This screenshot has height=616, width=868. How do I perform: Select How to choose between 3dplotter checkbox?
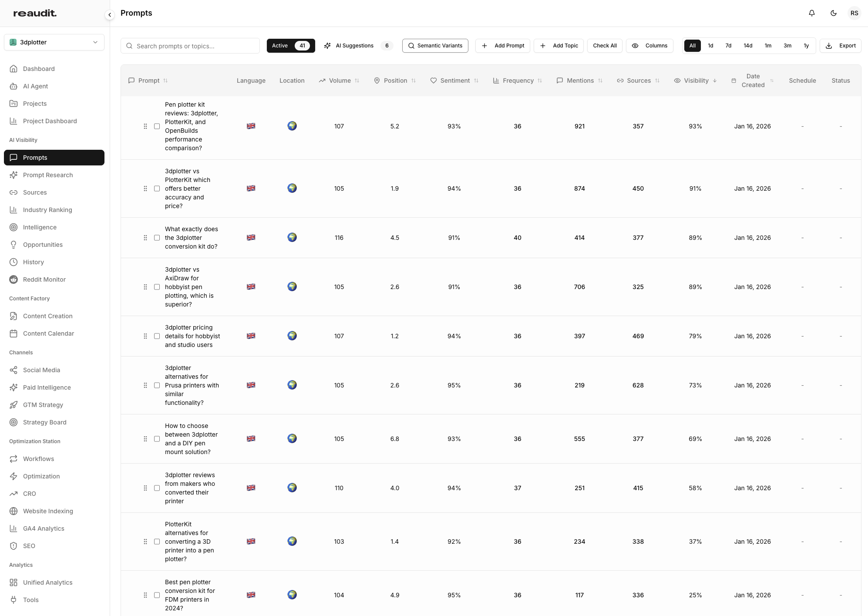tap(157, 439)
